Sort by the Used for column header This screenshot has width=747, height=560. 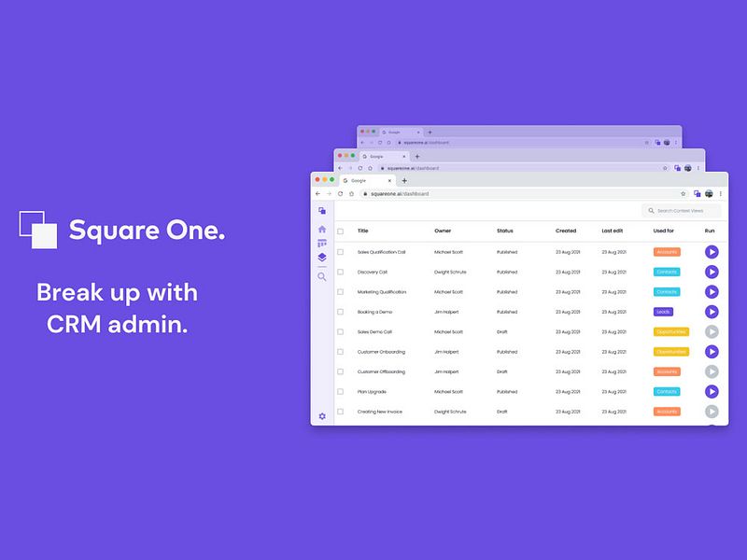[x=664, y=231]
